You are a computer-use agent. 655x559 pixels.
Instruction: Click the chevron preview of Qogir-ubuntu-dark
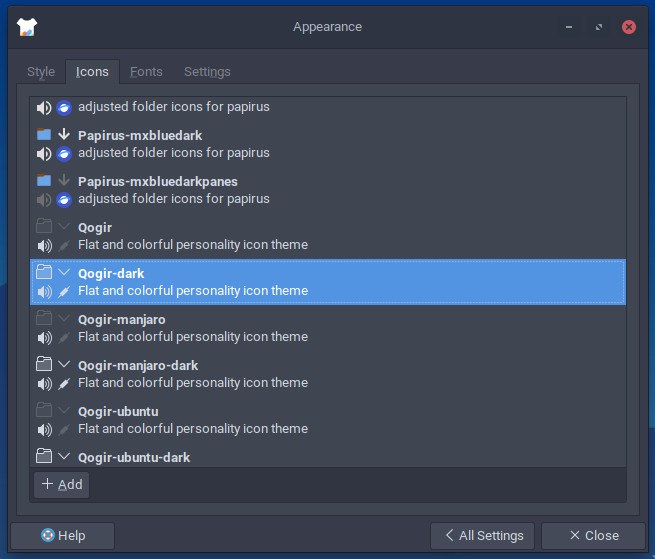point(64,456)
